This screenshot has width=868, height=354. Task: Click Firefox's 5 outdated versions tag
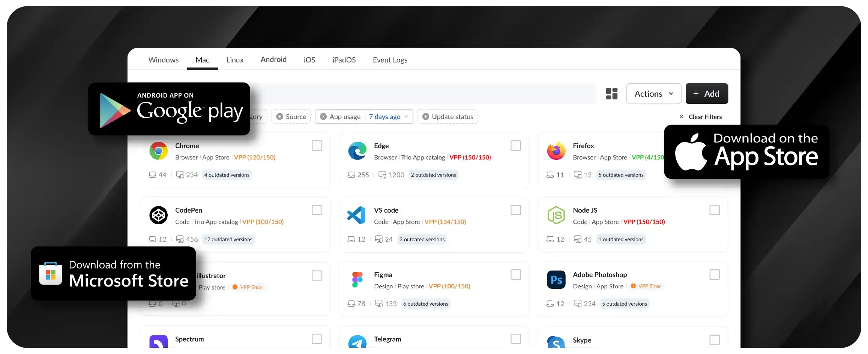coord(621,175)
